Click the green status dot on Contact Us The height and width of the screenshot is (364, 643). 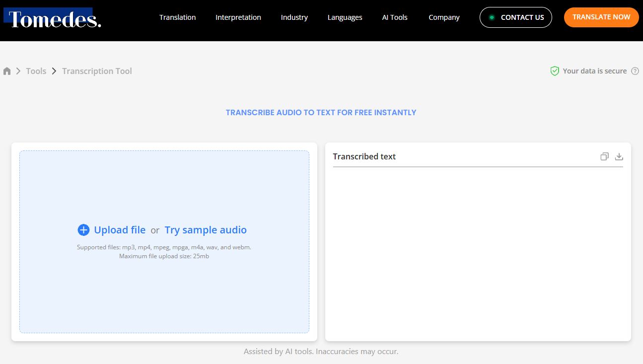coord(492,17)
